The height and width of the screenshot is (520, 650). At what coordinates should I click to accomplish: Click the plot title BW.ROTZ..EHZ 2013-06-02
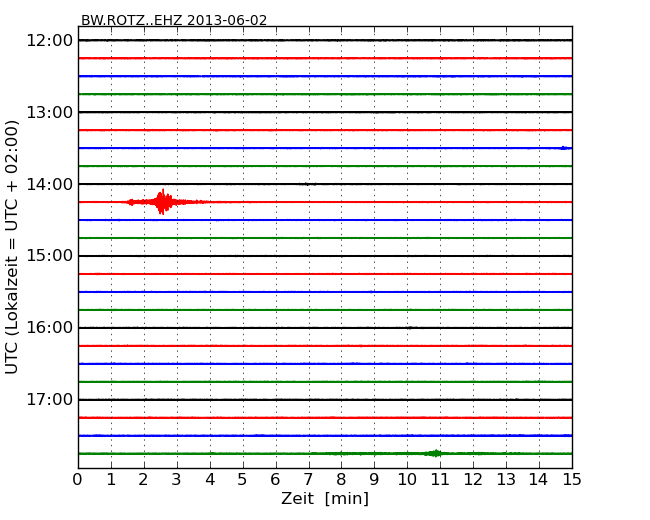[x=174, y=20]
